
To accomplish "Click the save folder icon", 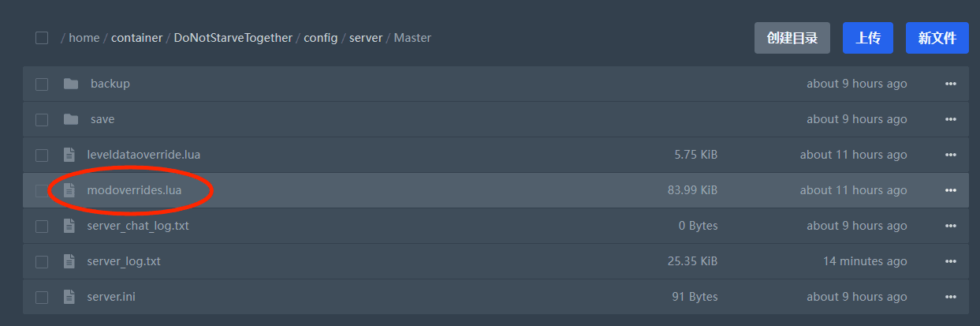I will pyautogui.click(x=71, y=119).
